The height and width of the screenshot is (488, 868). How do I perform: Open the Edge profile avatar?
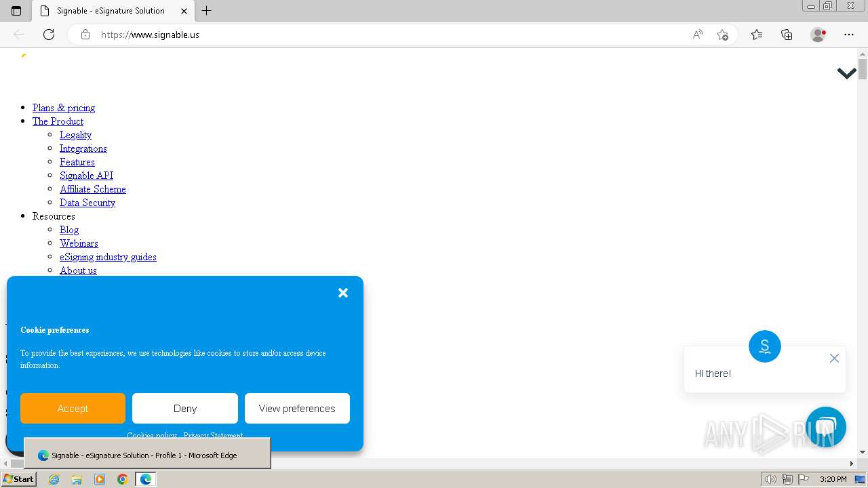(818, 35)
